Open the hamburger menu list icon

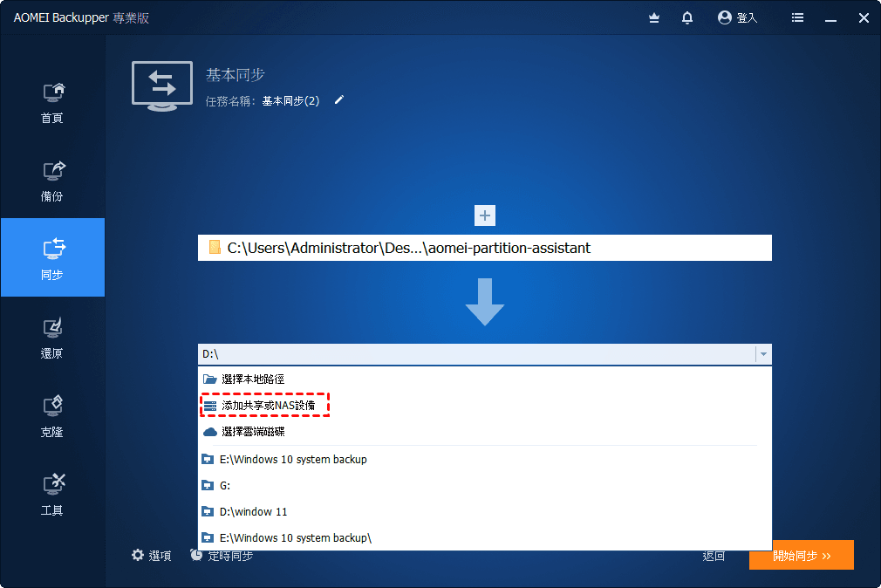(797, 18)
